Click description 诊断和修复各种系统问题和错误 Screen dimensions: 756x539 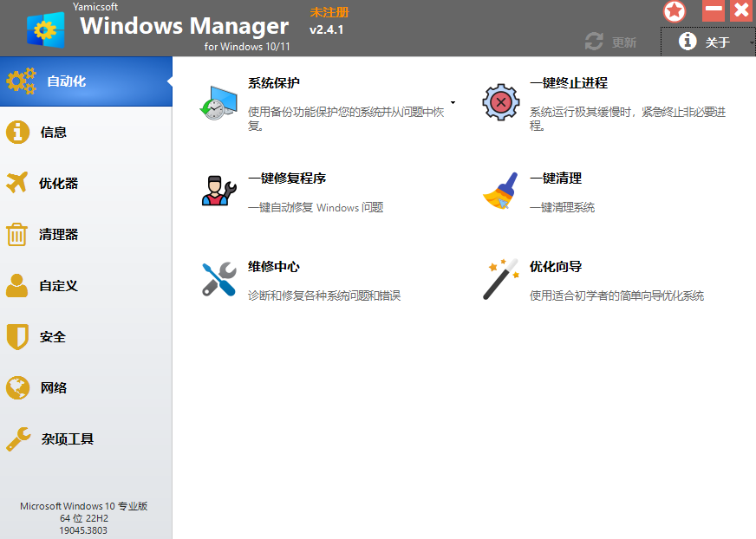click(x=324, y=295)
